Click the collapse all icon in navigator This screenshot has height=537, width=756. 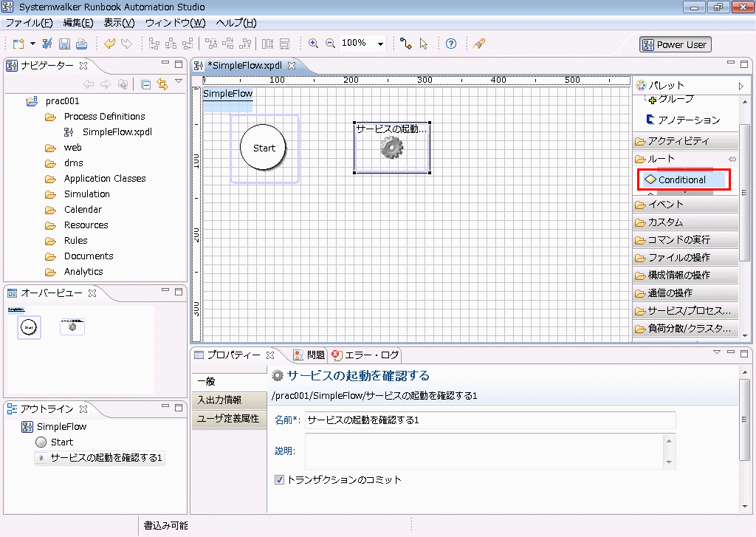coord(145,84)
